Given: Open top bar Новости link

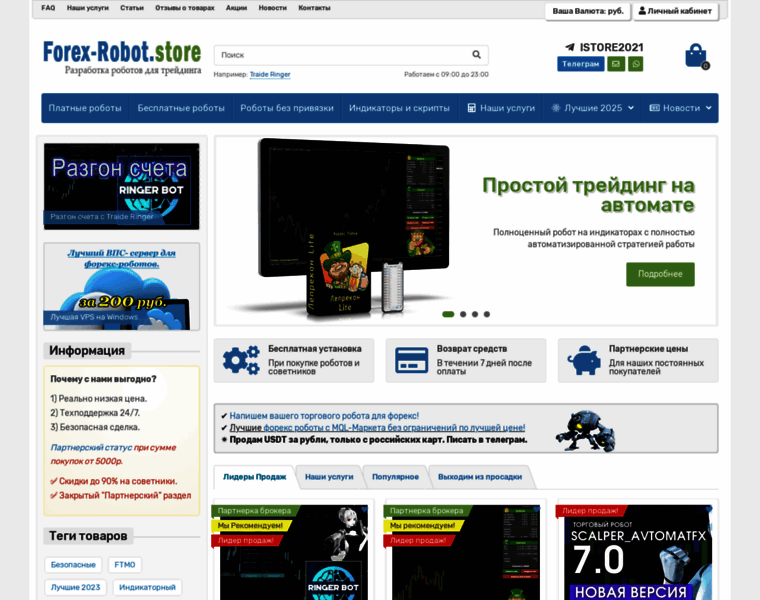Looking at the screenshot, I should (272, 8).
